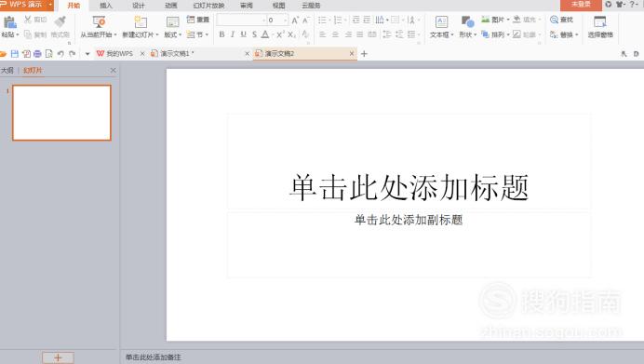Image resolution: width=644 pixels, height=364 pixels.
Task: Add a new slide with plus button
Action: point(58,357)
